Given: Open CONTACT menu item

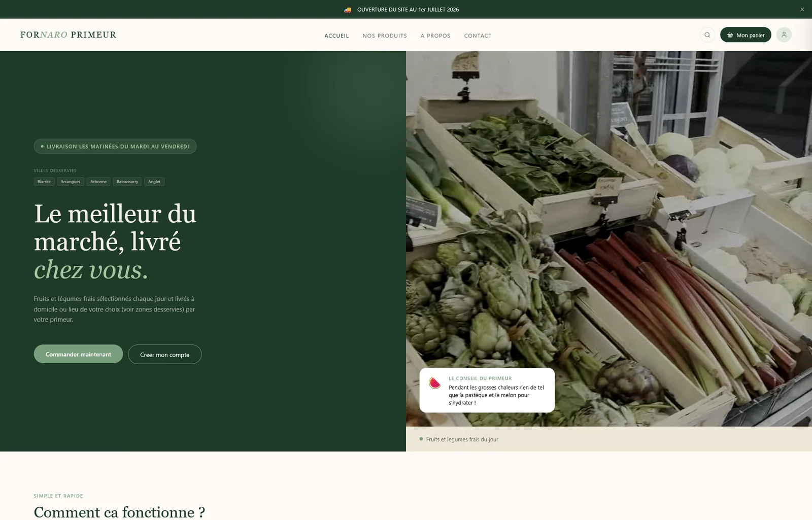Looking at the screenshot, I should pos(478,36).
